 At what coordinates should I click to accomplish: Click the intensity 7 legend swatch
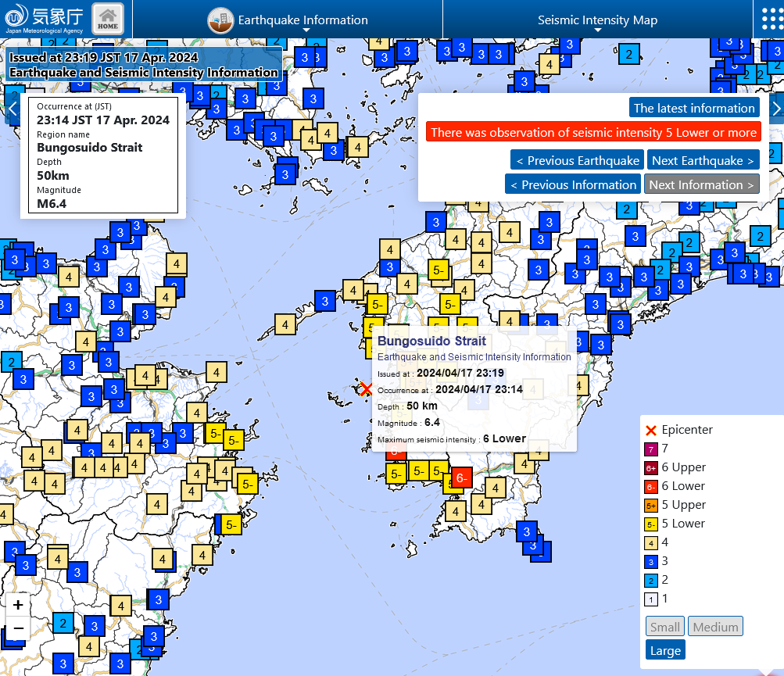(650, 449)
